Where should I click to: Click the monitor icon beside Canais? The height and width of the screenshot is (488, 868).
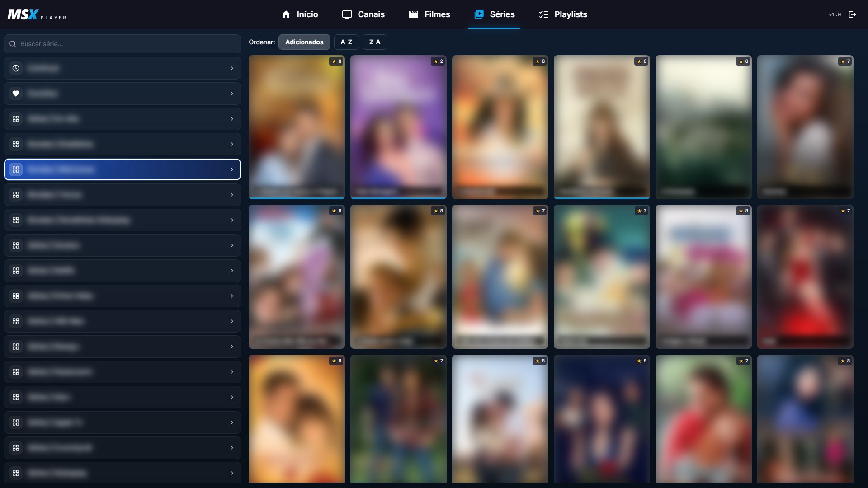point(347,14)
